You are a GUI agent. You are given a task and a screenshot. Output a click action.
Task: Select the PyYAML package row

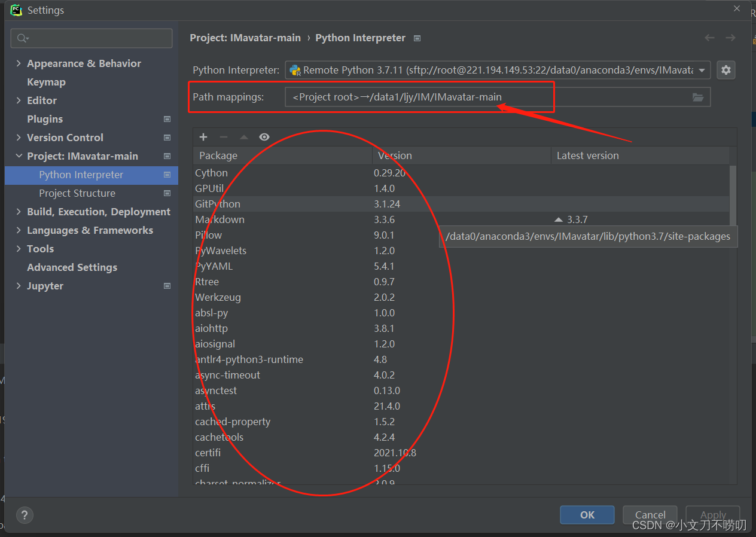pos(461,266)
